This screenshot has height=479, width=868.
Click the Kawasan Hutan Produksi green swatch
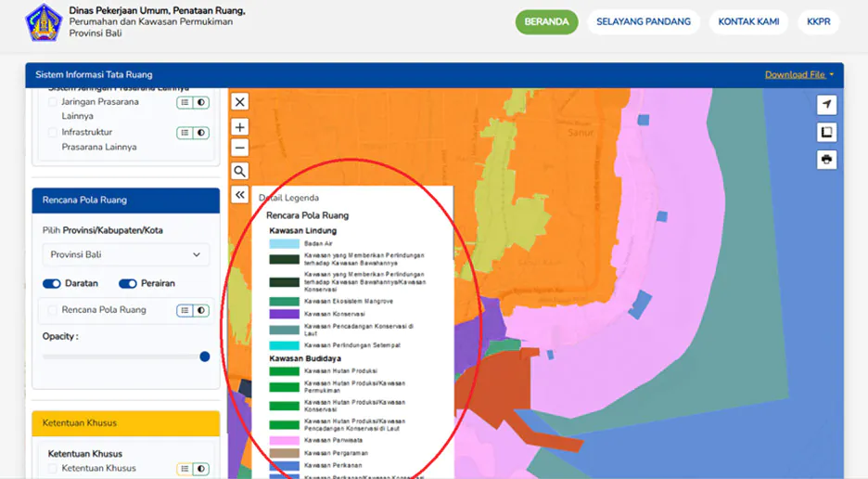(284, 371)
